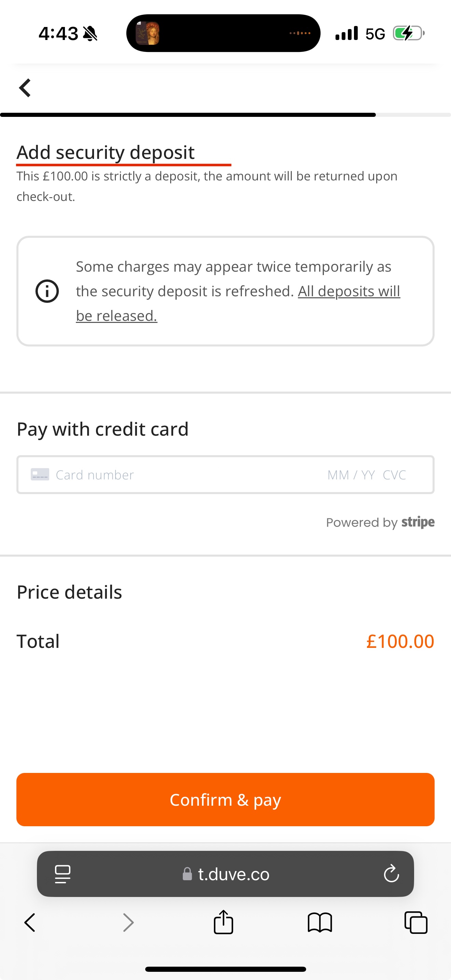Tap the info circle icon in notice box
Image resolution: width=451 pixels, height=980 pixels.
(x=47, y=291)
